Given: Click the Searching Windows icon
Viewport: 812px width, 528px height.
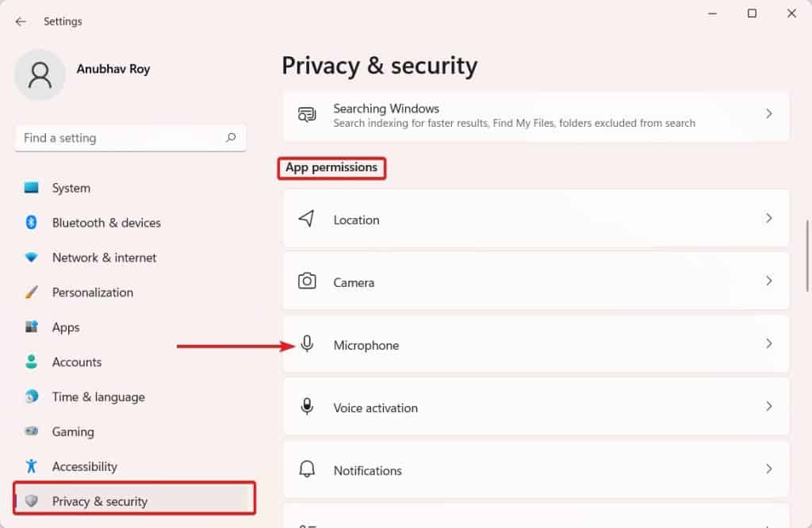Looking at the screenshot, I should click(307, 115).
